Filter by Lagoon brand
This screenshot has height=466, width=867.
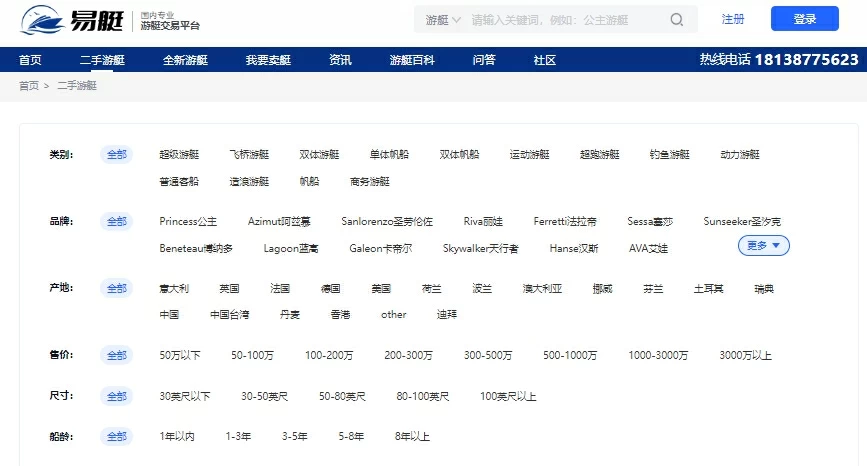tap(291, 248)
